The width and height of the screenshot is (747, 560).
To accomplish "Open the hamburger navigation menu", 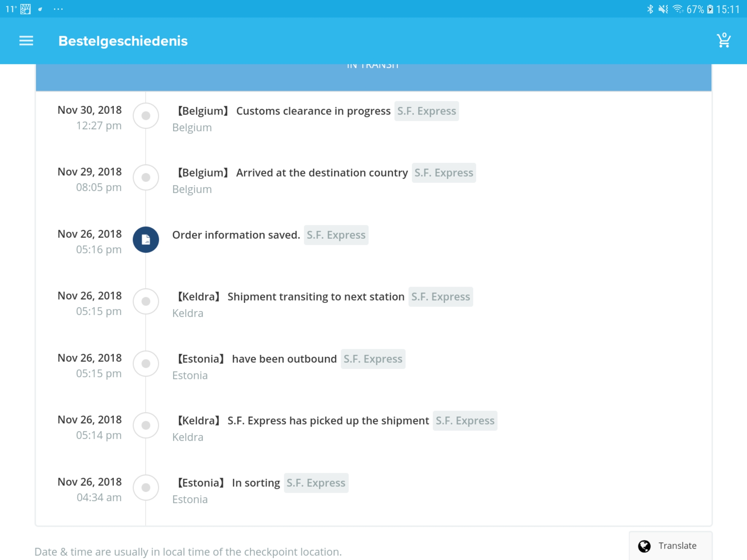I will click(26, 41).
